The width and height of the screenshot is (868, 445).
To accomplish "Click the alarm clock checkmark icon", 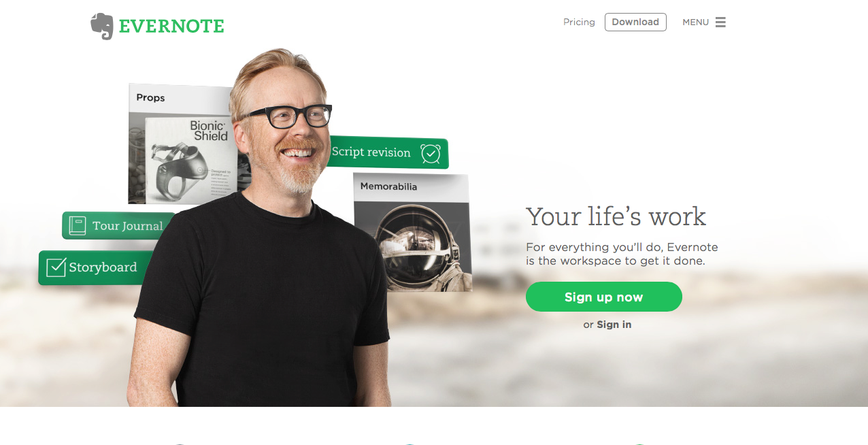I will 431,154.
